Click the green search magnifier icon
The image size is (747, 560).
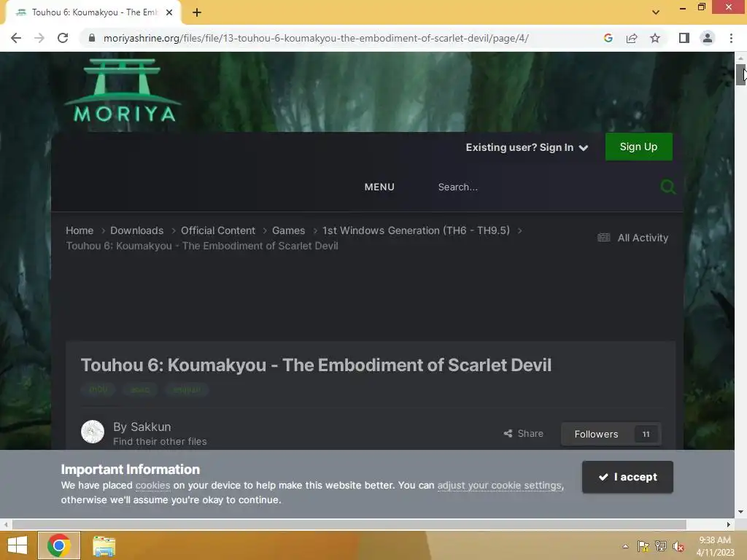point(668,187)
